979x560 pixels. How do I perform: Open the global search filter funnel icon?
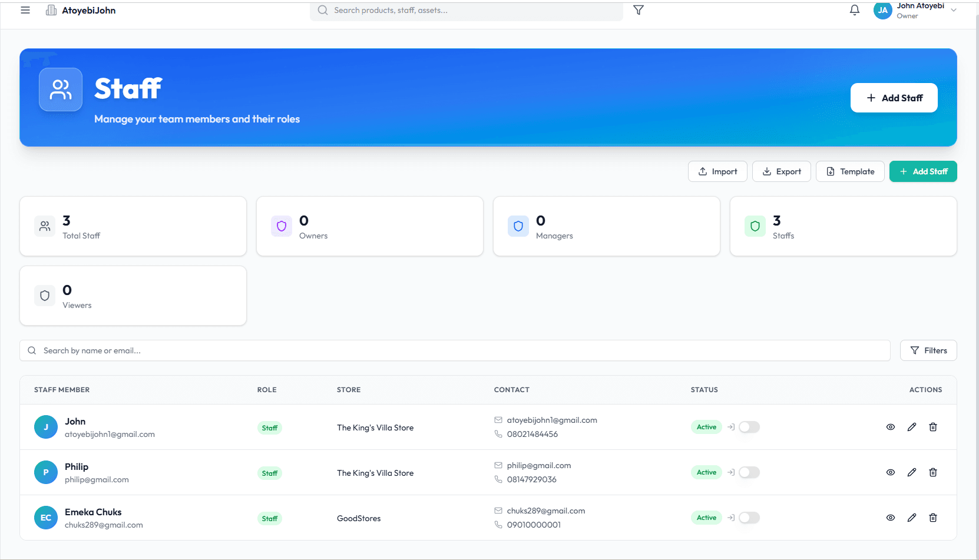point(639,10)
